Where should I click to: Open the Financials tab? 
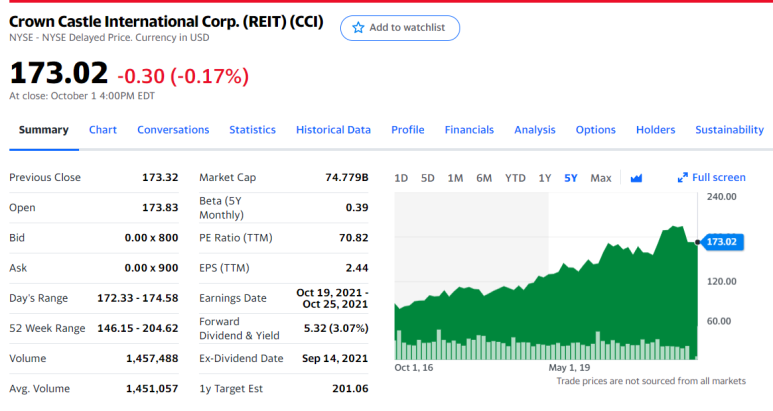point(469,130)
